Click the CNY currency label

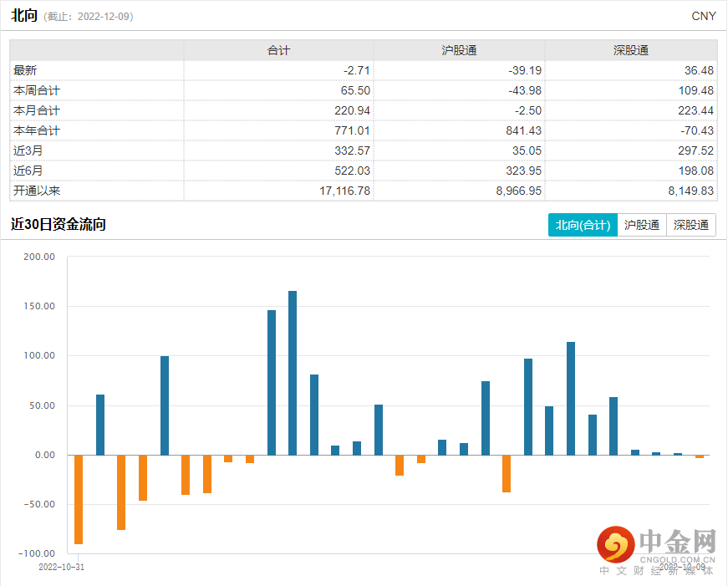click(x=704, y=16)
